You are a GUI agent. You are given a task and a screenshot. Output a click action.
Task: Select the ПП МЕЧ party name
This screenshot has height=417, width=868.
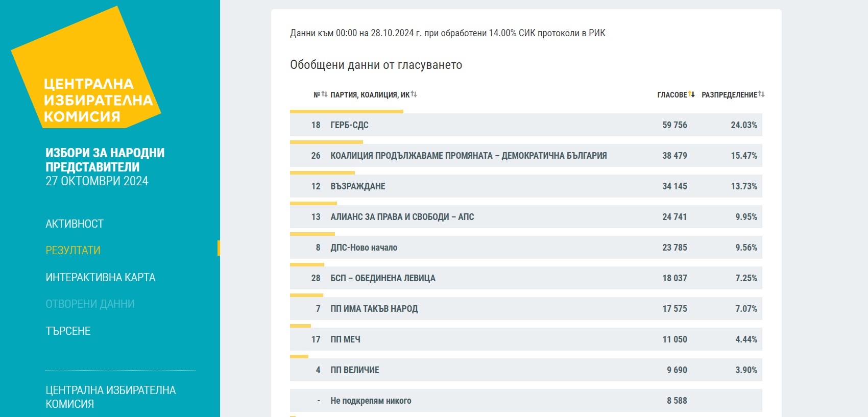point(345,339)
